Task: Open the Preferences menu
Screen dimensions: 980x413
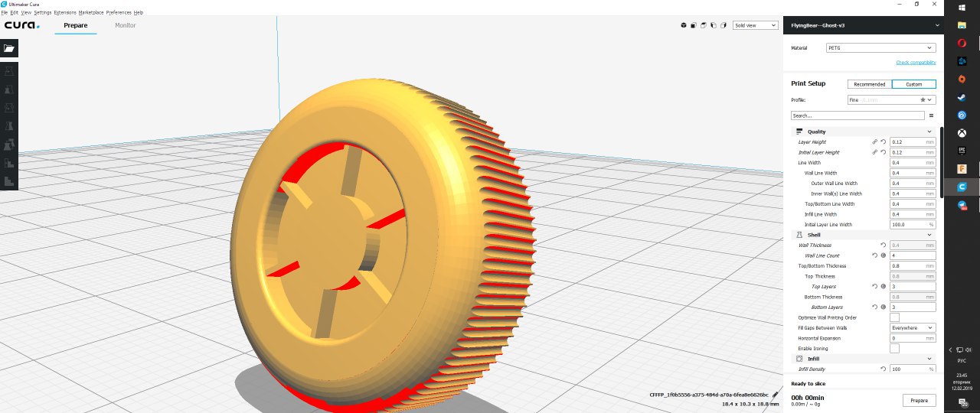Action: pyautogui.click(x=119, y=13)
